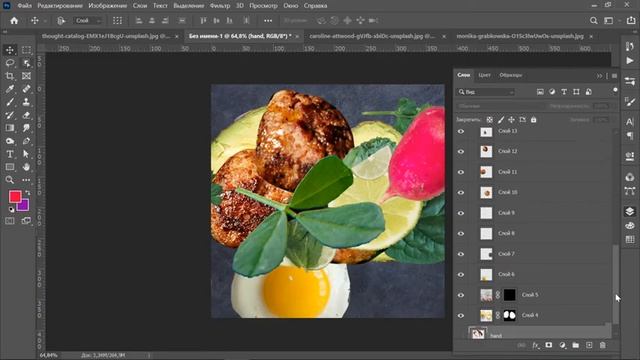The width and height of the screenshot is (640, 360).
Task: Click the Layers panel vertical scrollbar
Action: [x=616, y=284]
